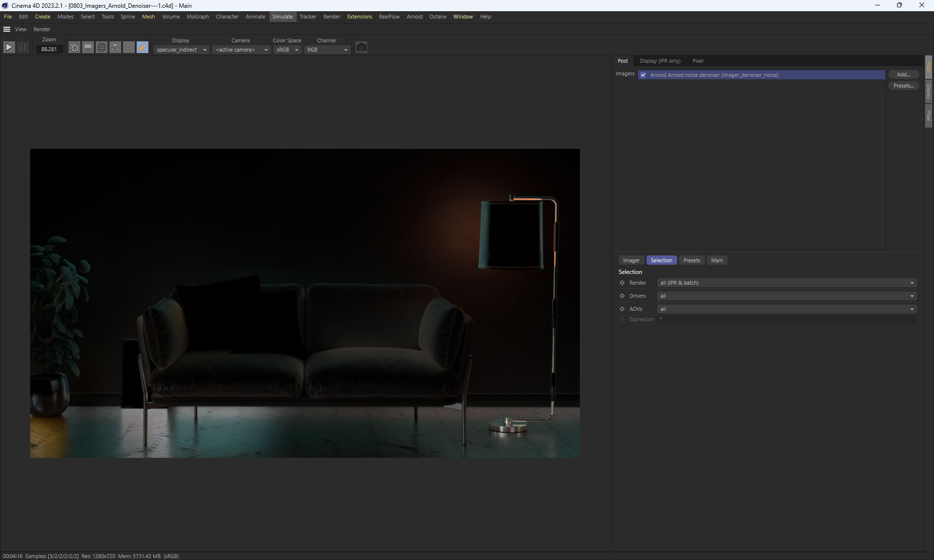The width and height of the screenshot is (934, 560).
Task: Click the hierarchy boxes icon in toolbar
Action: coord(115,47)
